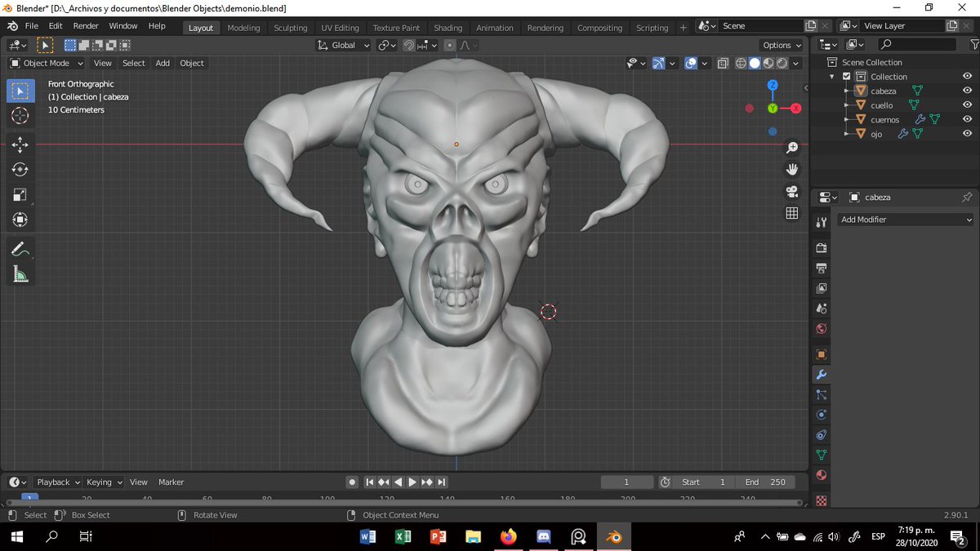Open the viewport Add menu

click(x=163, y=63)
